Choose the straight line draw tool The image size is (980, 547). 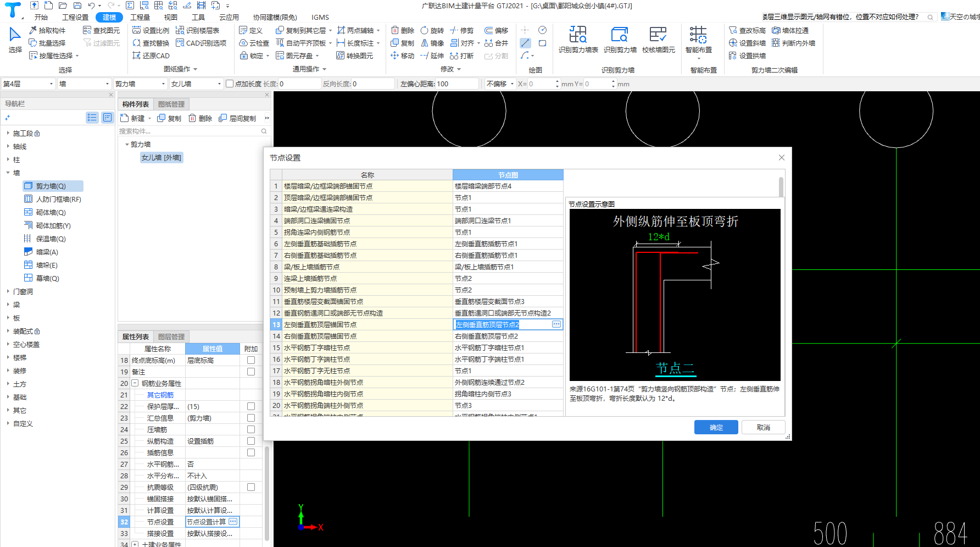(x=525, y=43)
